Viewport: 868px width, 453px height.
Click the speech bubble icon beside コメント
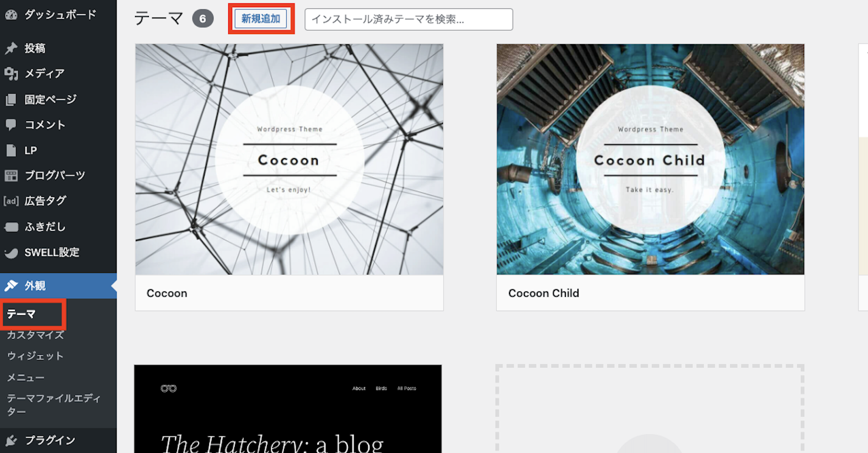tap(11, 125)
